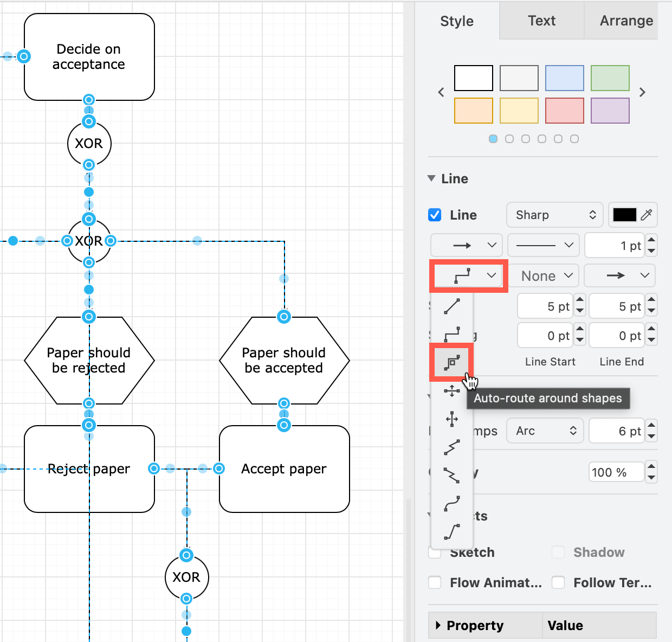Viewport: 672px width, 642px height.
Task: Select last palette page indicator dot
Action: 574,139
